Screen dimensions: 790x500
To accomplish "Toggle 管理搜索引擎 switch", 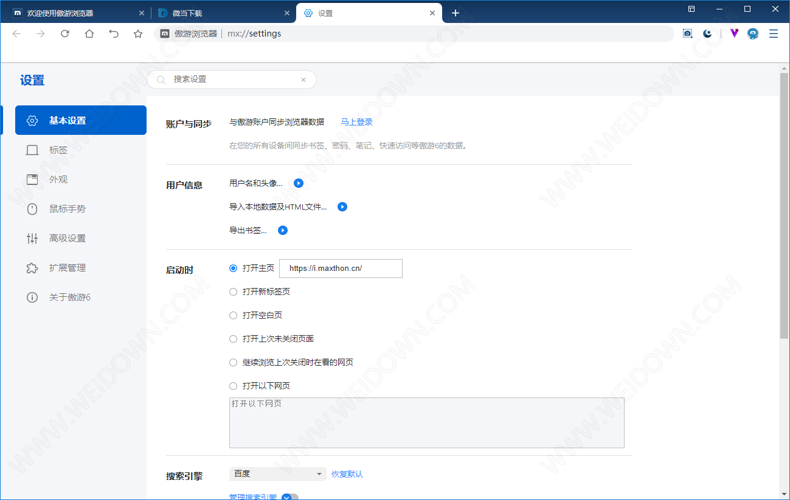I will click(x=290, y=497).
